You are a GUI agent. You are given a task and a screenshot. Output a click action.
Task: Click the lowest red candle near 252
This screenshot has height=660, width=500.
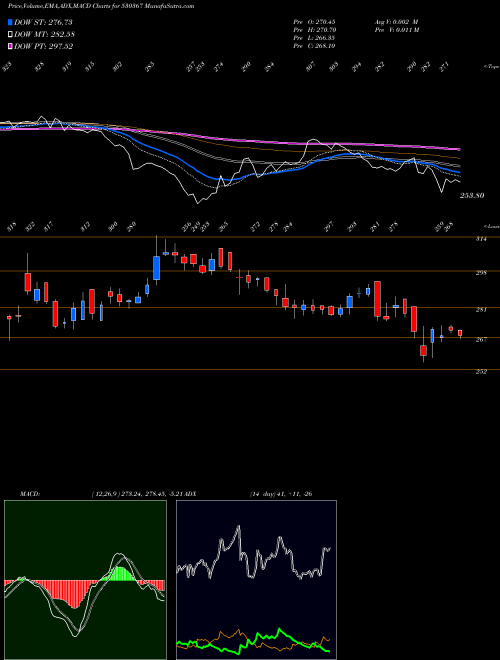[423, 351]
